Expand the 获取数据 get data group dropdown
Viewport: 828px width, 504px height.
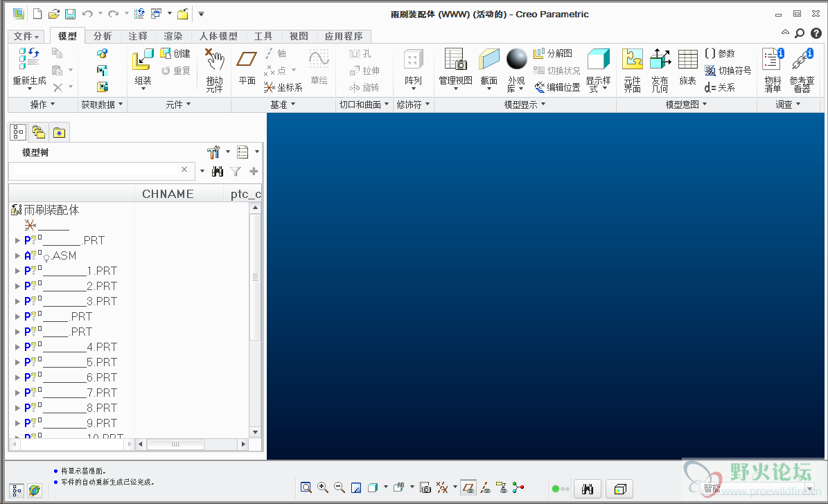[x=102, y=105]
